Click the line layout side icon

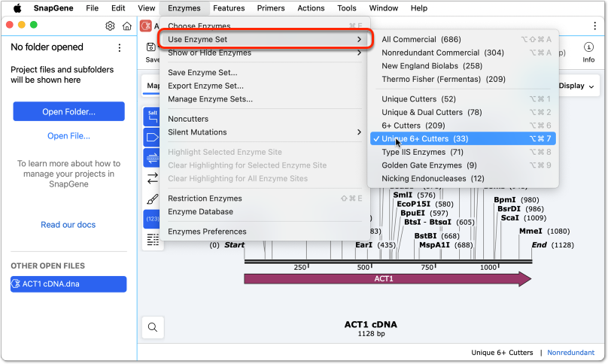point(153,240)
